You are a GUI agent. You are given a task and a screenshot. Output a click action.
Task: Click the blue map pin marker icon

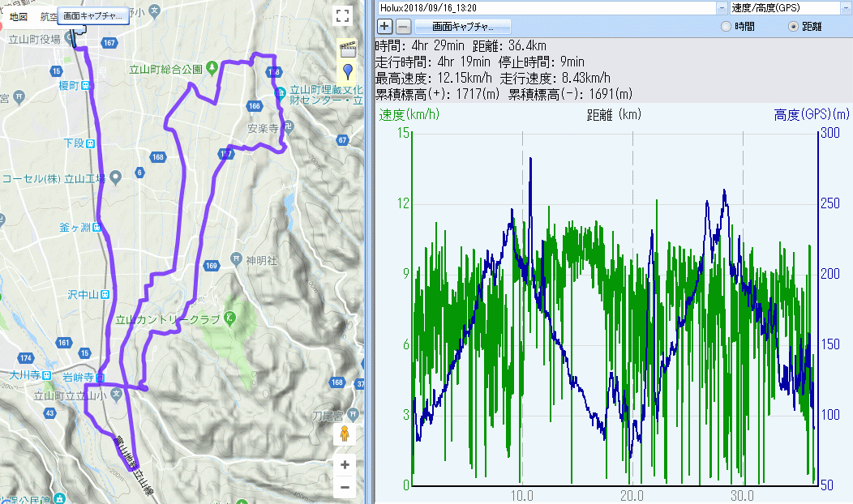tap(348, 70)
